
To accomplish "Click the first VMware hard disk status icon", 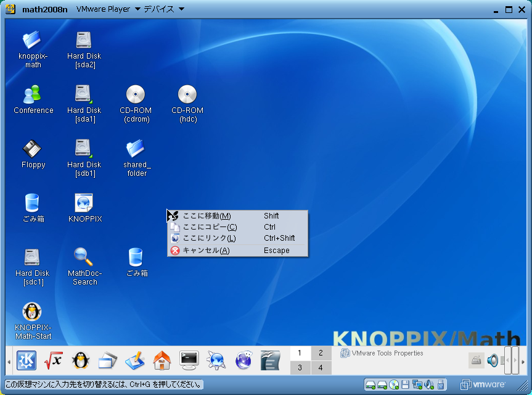I will (370, 385).
